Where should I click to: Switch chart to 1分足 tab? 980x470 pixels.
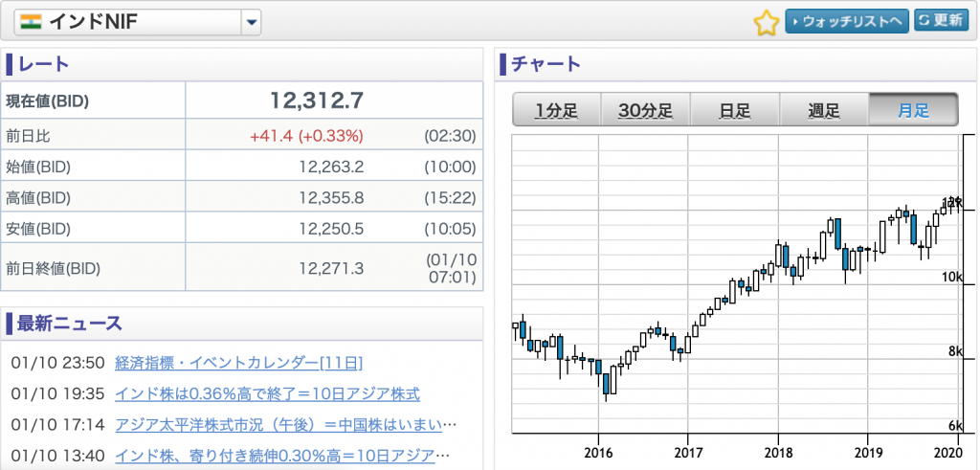coord(556,110)
